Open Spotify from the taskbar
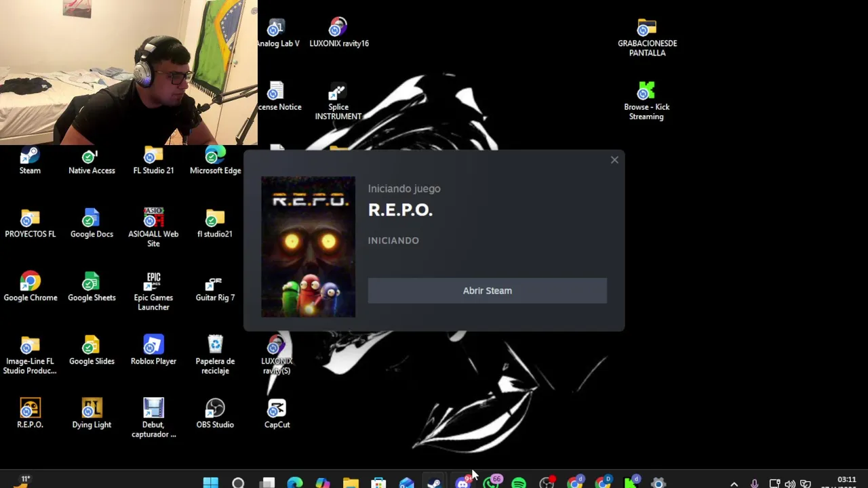The width and height of the screenshot is (868, 488). coord(519,483)
